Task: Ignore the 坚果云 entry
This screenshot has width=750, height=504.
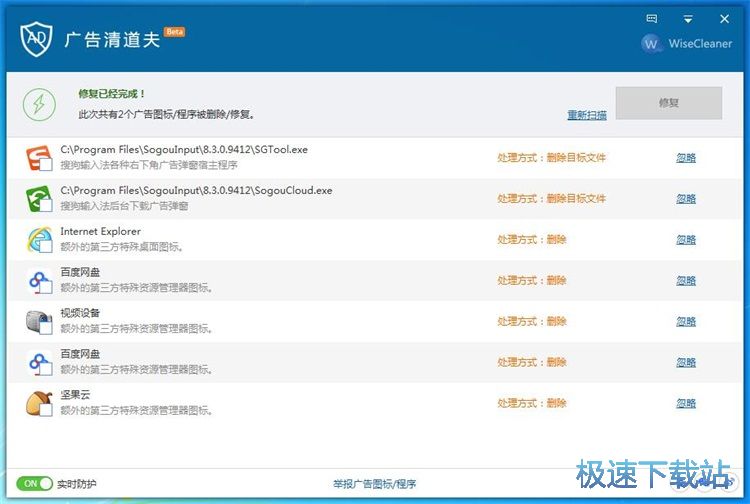Action: pos(686,404)
